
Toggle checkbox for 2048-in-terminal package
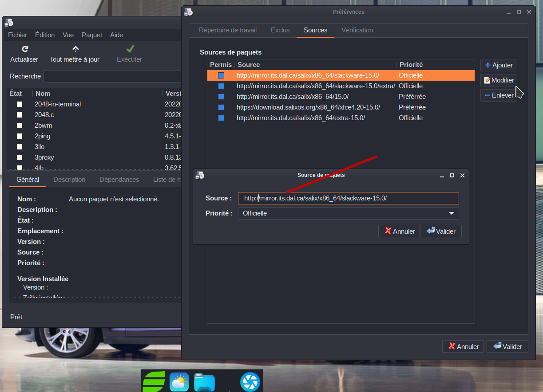point(20,104)
